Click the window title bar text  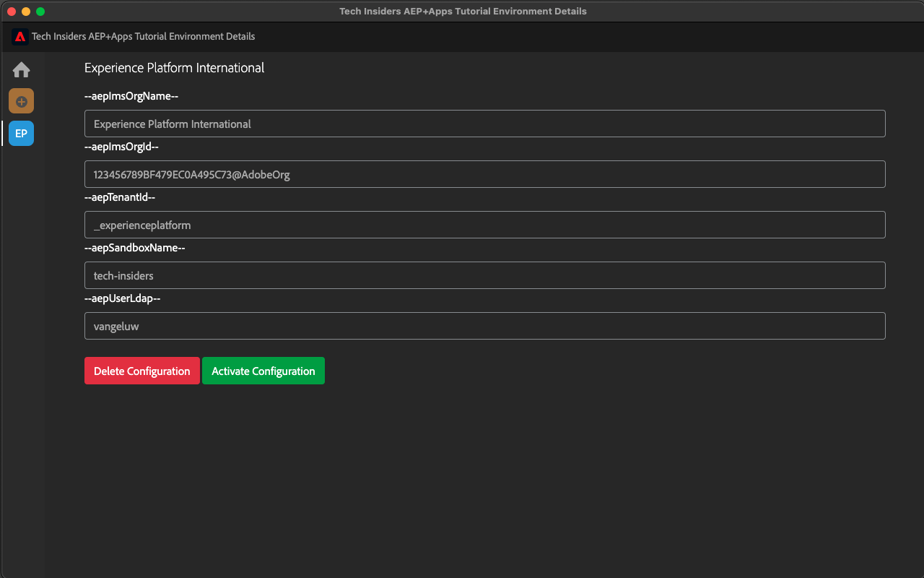coord(463,11)
